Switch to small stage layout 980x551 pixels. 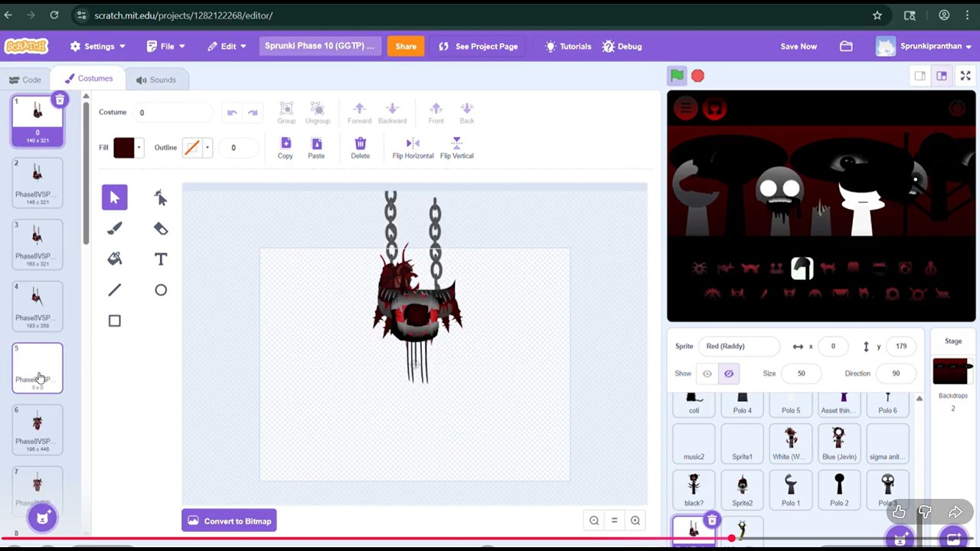[x=920, y=76]
